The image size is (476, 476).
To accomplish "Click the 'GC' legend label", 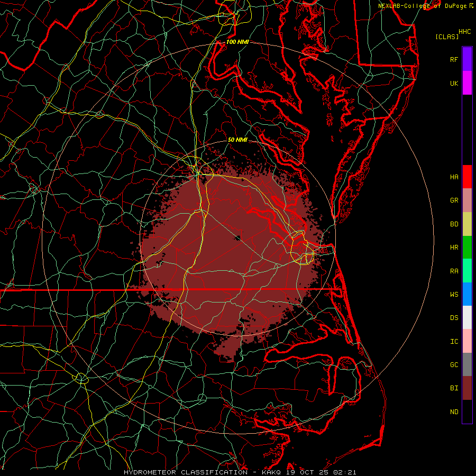I will 454,365.
